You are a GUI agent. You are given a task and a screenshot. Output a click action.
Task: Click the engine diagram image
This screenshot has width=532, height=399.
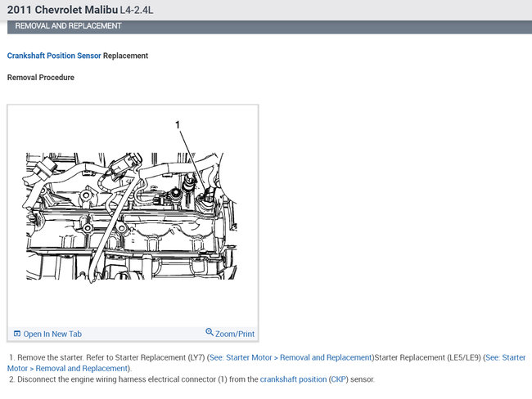[x=132, y=216]
